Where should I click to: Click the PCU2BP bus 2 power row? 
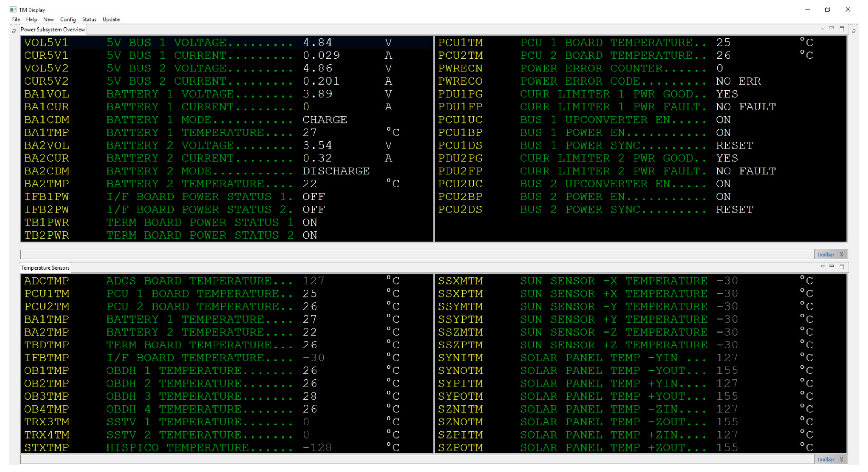click(x=641, y=197)
